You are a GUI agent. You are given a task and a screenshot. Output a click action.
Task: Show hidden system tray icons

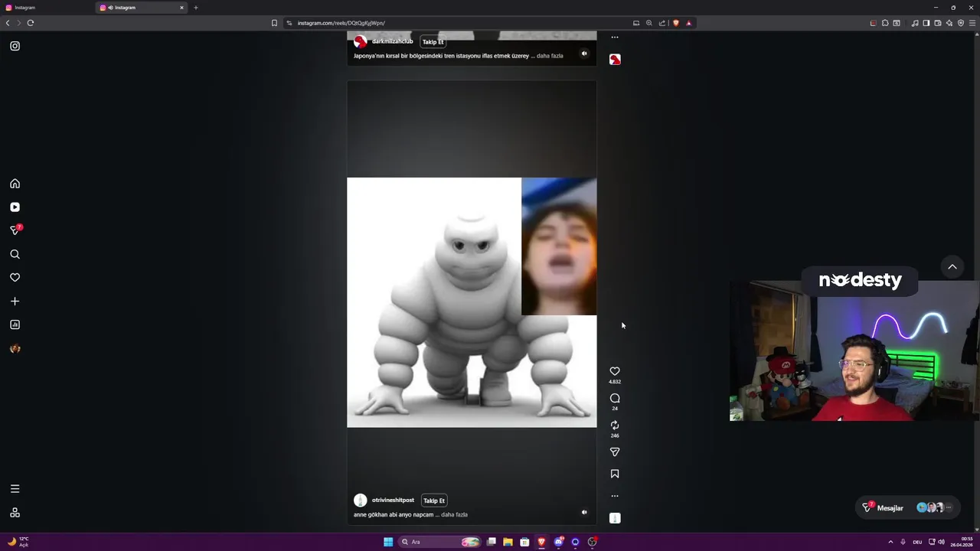click(890, 542)
